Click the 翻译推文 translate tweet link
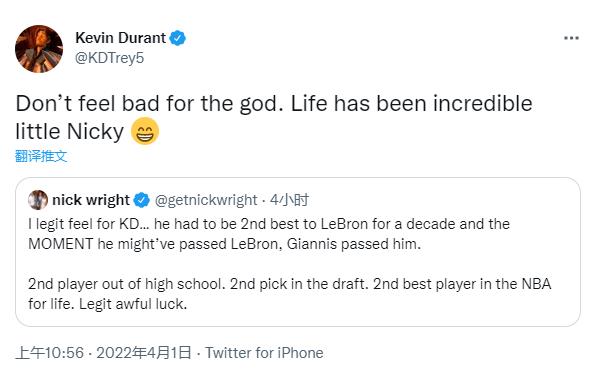 [41, 156]
